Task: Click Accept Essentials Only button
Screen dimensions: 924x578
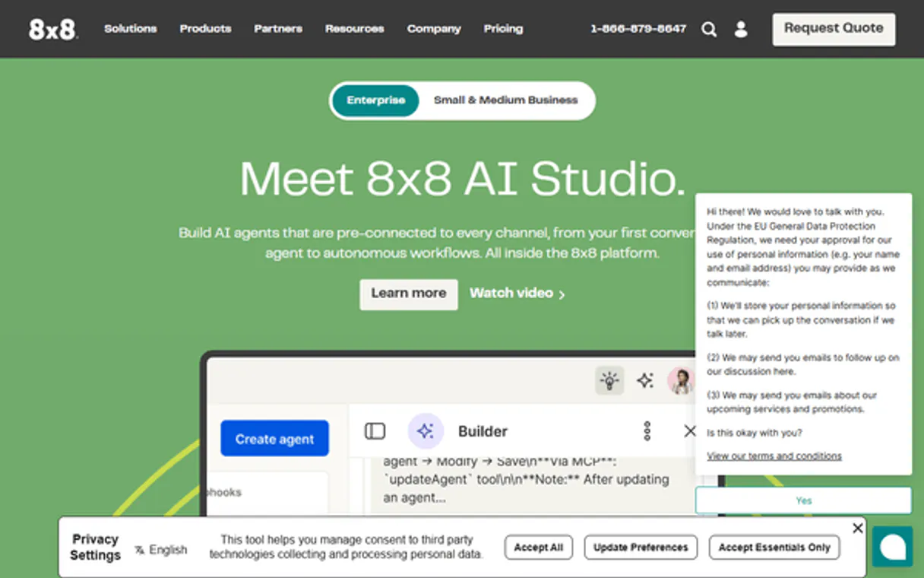Action: click(774, 548)
